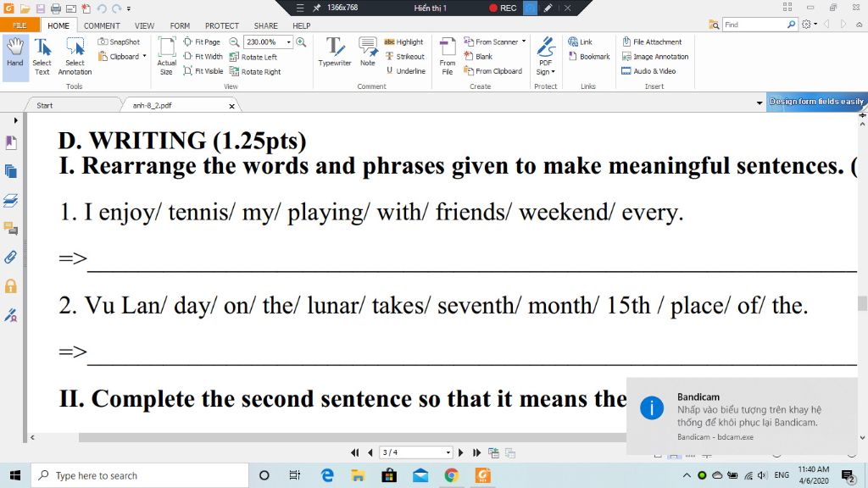Choose the Highlight tool
868x488 pixels.
[x=403, y=42]
